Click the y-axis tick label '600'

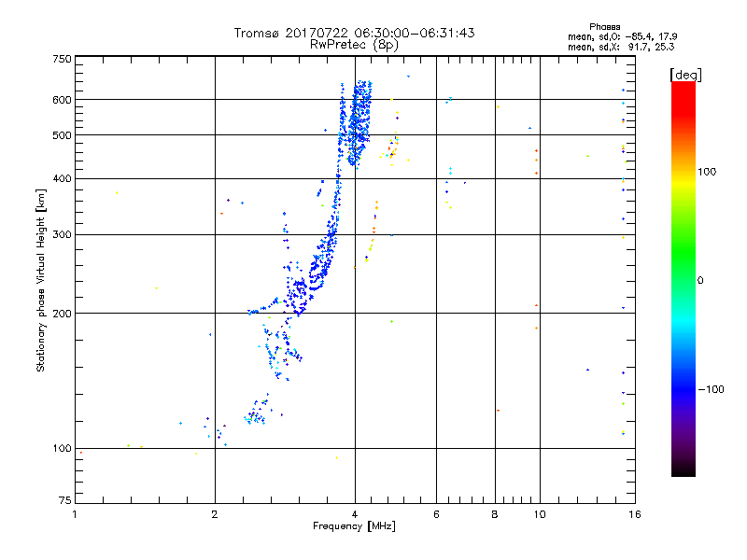coord(62,100)
